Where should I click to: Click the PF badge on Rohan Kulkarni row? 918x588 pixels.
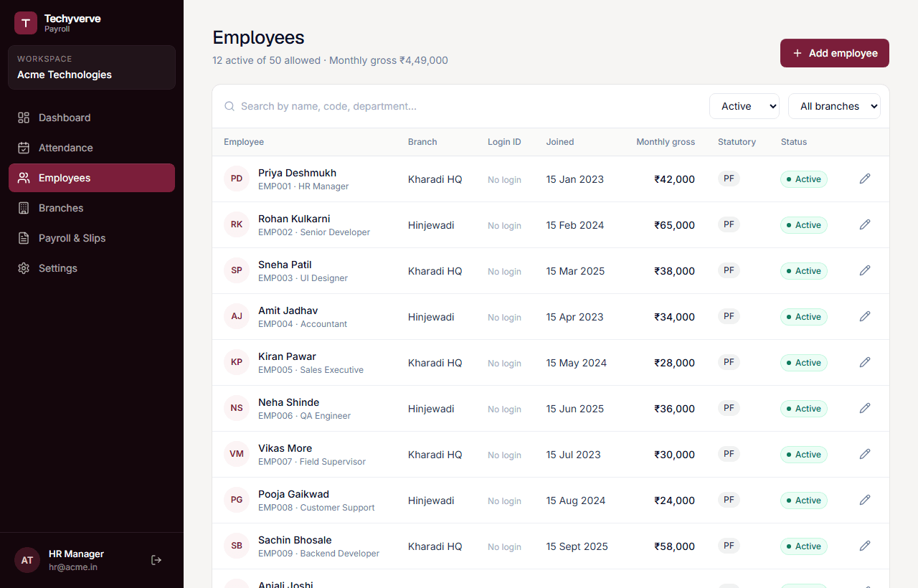pos(729,224)
